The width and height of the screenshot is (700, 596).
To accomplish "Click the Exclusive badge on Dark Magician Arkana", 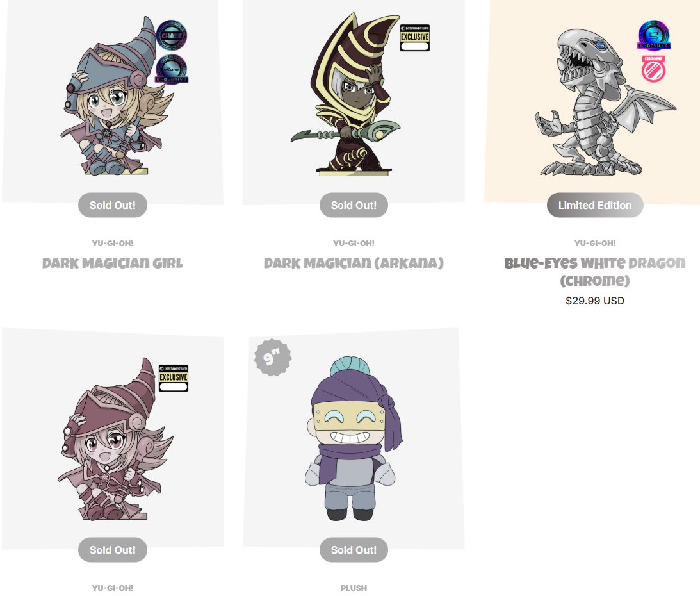I will tap(415, 38).
